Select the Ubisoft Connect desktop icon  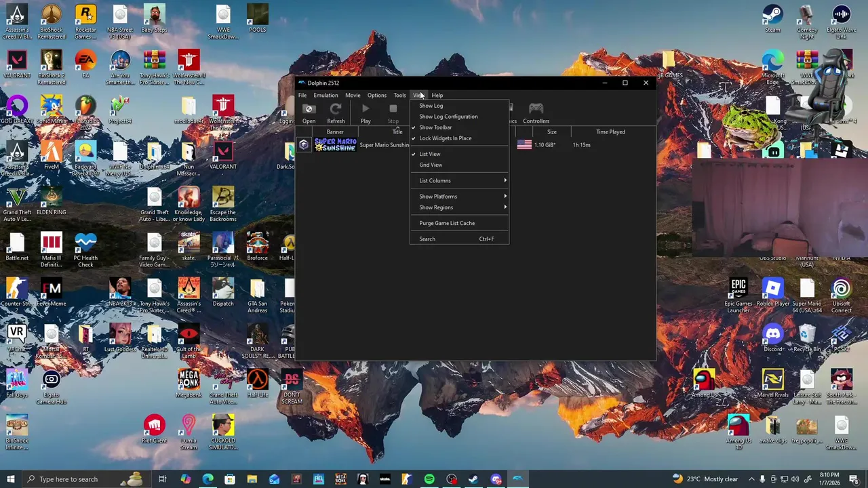pyautogui.click(x=841, y=296)
